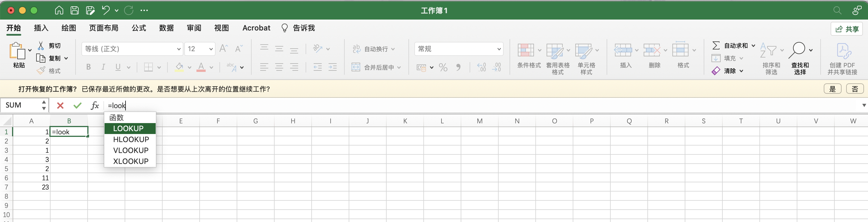Open the number format 常规 dropdown
Viewport: 868px width, 222px height.
(499, 49)
